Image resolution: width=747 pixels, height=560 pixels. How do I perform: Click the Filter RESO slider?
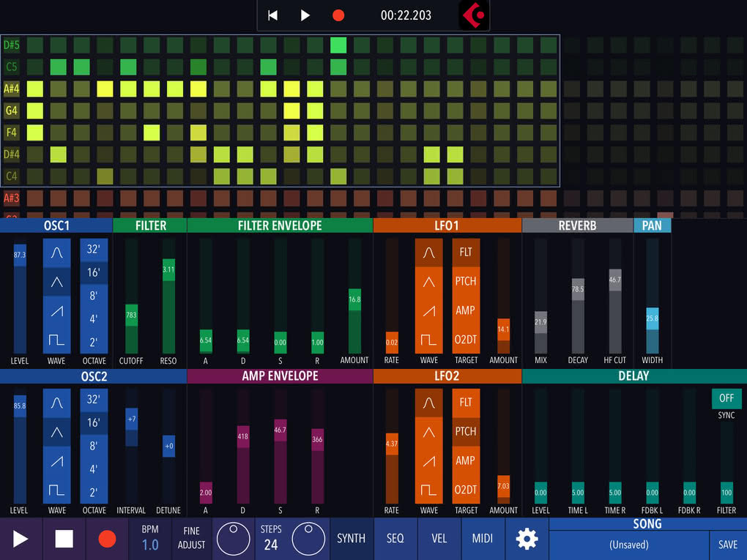click(x=168, y=296)
